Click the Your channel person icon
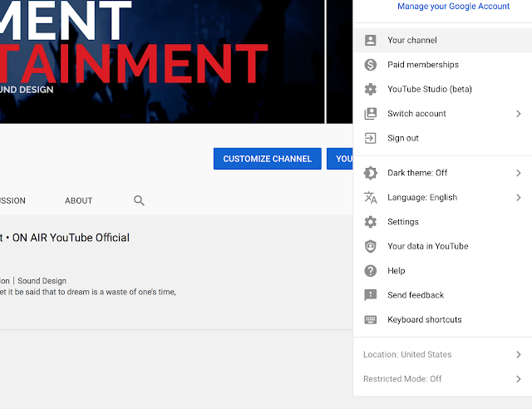The height and width of the screenshot is (409, 532). click(x=370, y=41)
